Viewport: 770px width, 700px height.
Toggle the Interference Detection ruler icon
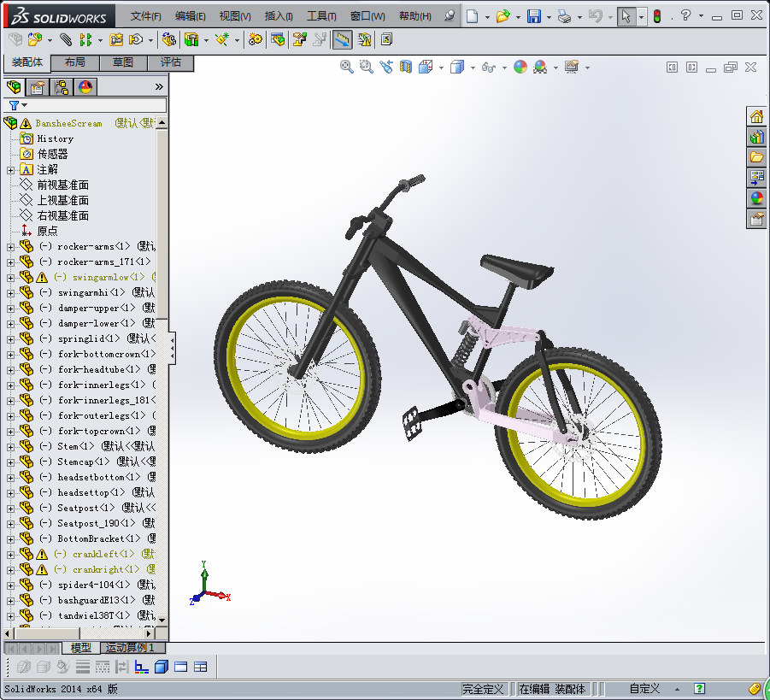coord(343,39)
